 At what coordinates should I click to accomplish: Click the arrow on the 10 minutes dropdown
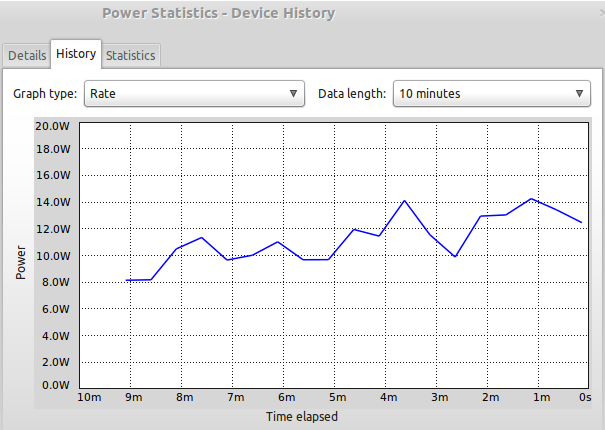point(581,94)
